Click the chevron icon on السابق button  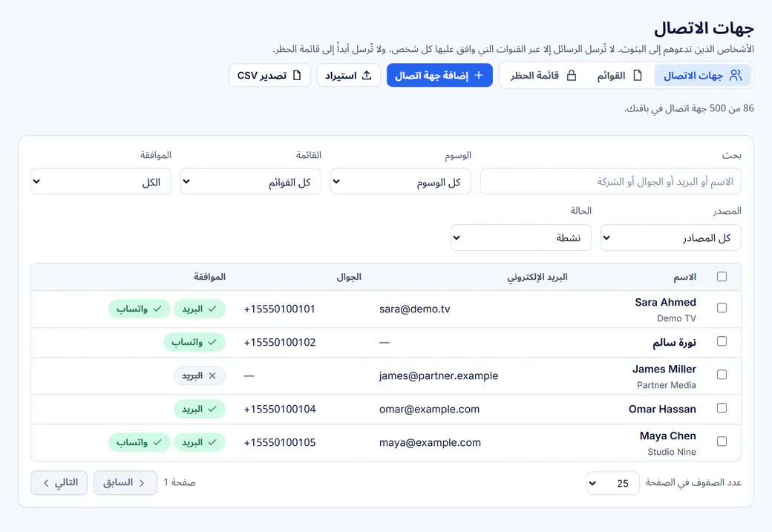tap(142, 483)
